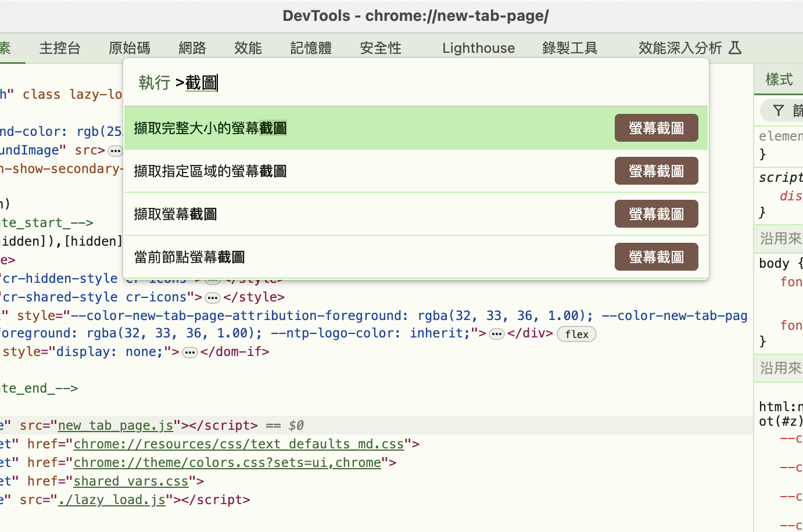This screenshot has height=532, width=803.
Task: Select 擷取螢幕截圖 command
Action: pos(416,214)
